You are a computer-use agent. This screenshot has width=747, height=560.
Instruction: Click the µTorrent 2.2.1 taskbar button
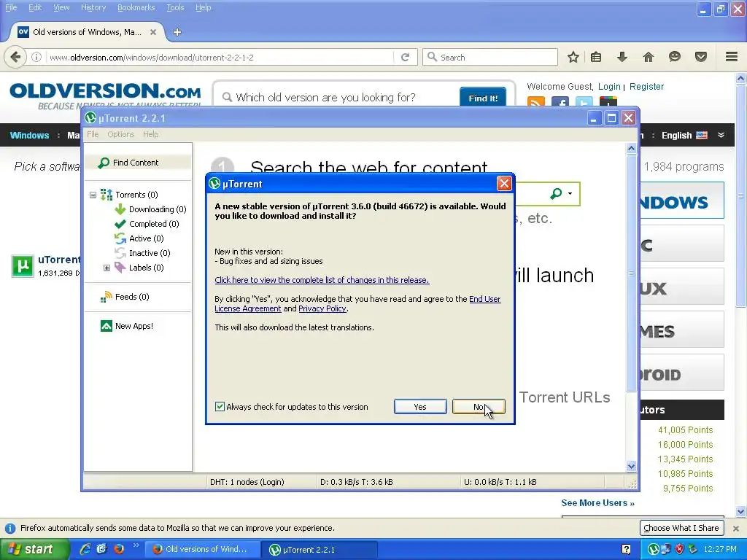[x=320, y=550]
